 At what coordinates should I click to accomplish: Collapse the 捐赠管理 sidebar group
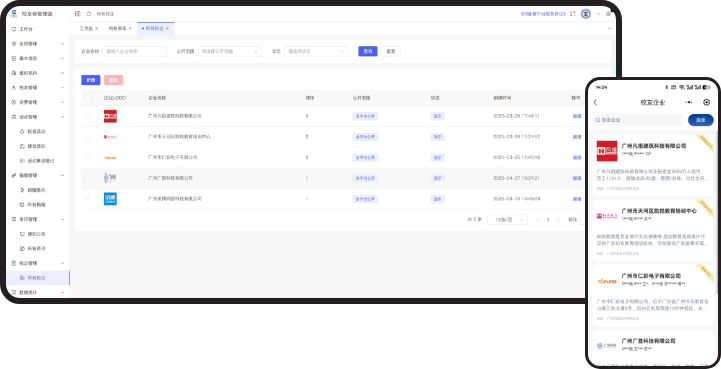[38, 175]
